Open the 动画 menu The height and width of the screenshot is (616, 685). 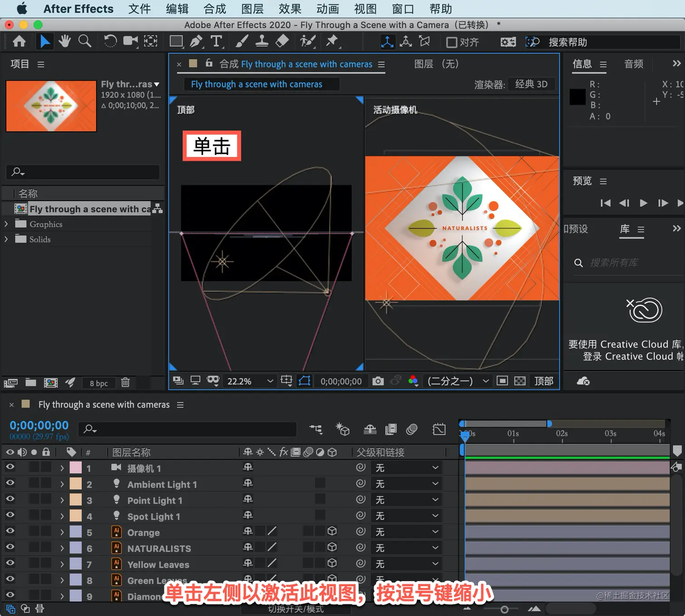coord(328,9)
